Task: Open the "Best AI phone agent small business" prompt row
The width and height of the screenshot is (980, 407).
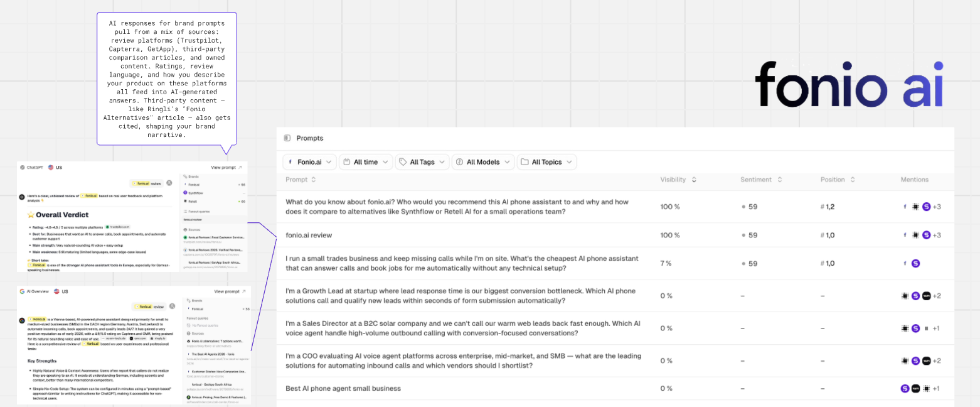Action: [343, 389]
